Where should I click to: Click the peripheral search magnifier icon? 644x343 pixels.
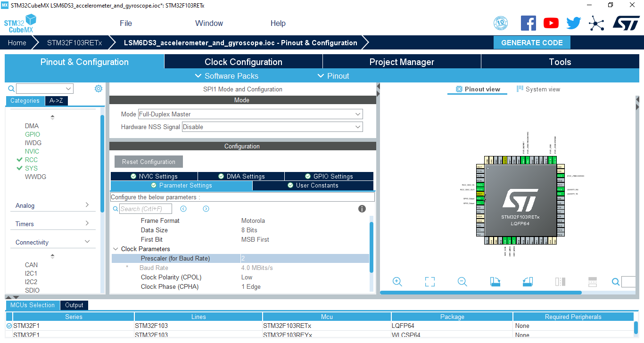coord(11,89)
